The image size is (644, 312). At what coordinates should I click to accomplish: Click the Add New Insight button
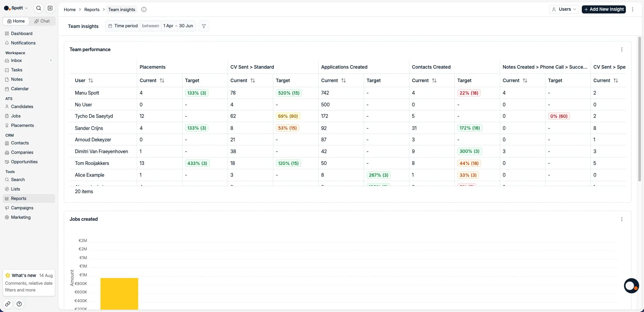tap(604, 9)
